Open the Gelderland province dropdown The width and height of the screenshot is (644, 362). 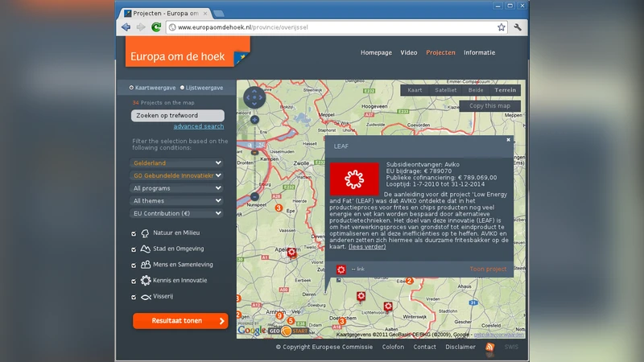177,162
